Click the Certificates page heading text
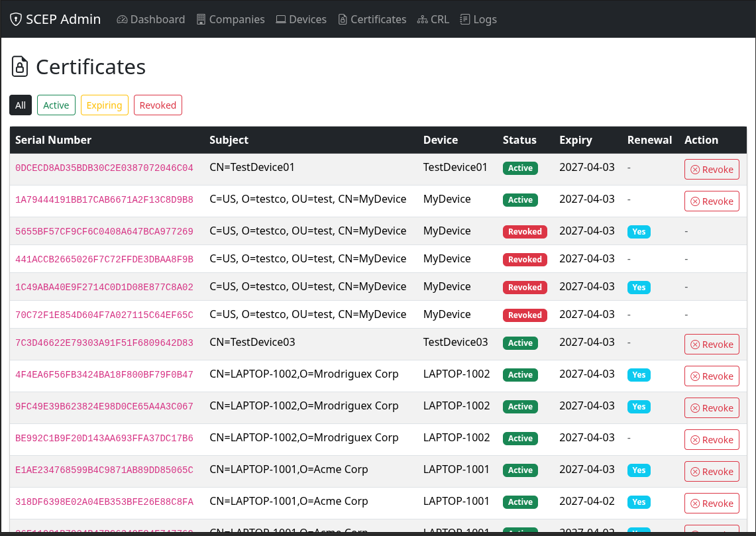The height and width of the screenshot is (536, 756). coord(91,66)
